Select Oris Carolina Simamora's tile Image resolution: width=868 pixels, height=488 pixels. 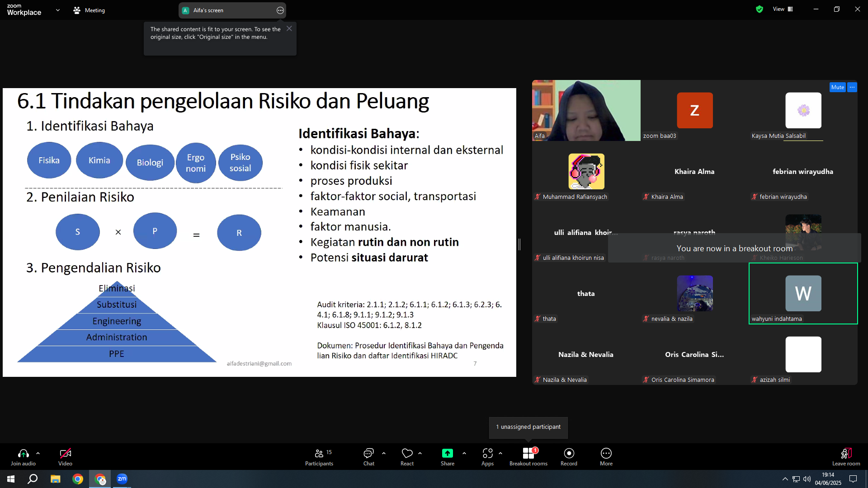pyautogui.click(x=695, y=355)
